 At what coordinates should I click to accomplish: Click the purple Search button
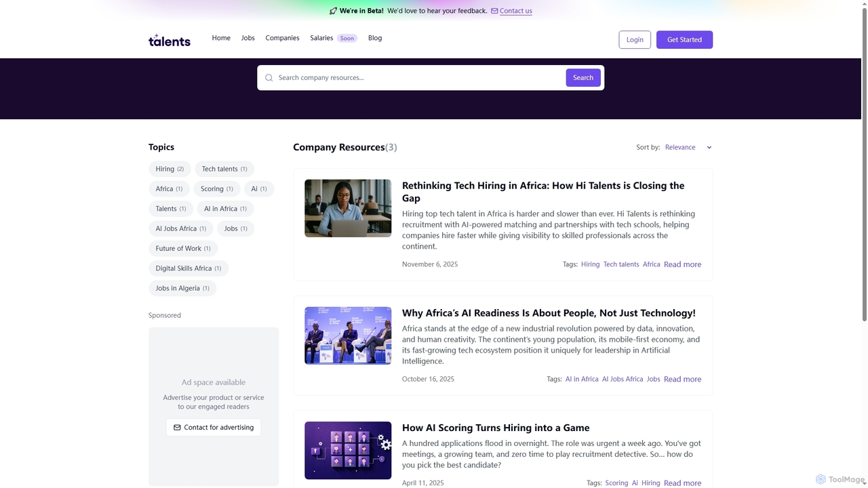click(x=583, y=78)
